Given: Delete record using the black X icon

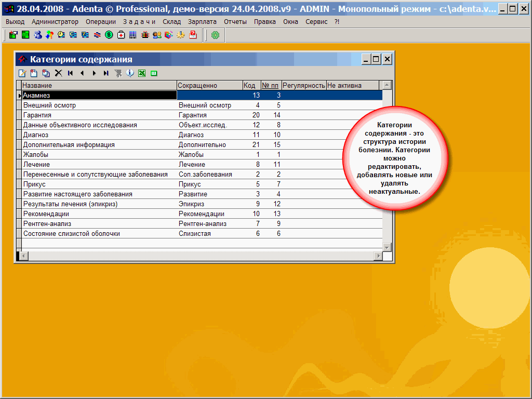Looking at the screenshot, I should (x=58, y=73).
